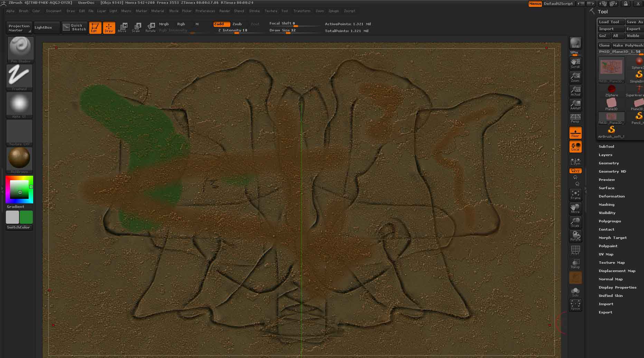Select the ZSphere tool
Screen dimensions: 644x358
[611, 91]
